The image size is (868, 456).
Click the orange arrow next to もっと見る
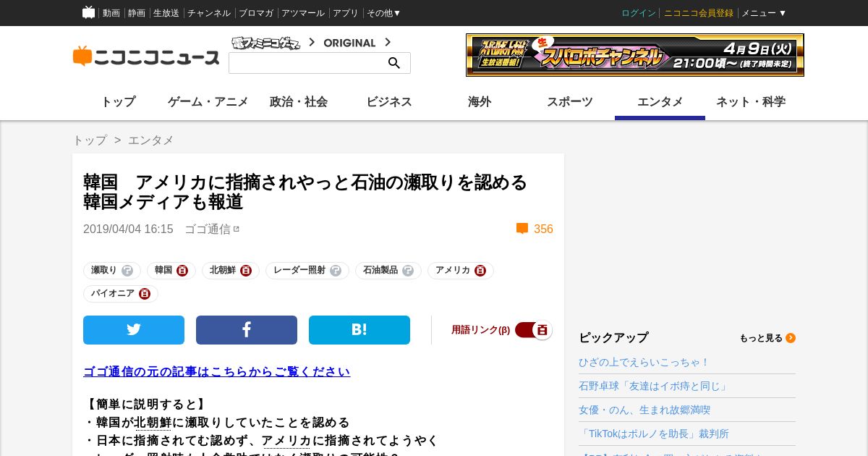click(x=791, y=338)
